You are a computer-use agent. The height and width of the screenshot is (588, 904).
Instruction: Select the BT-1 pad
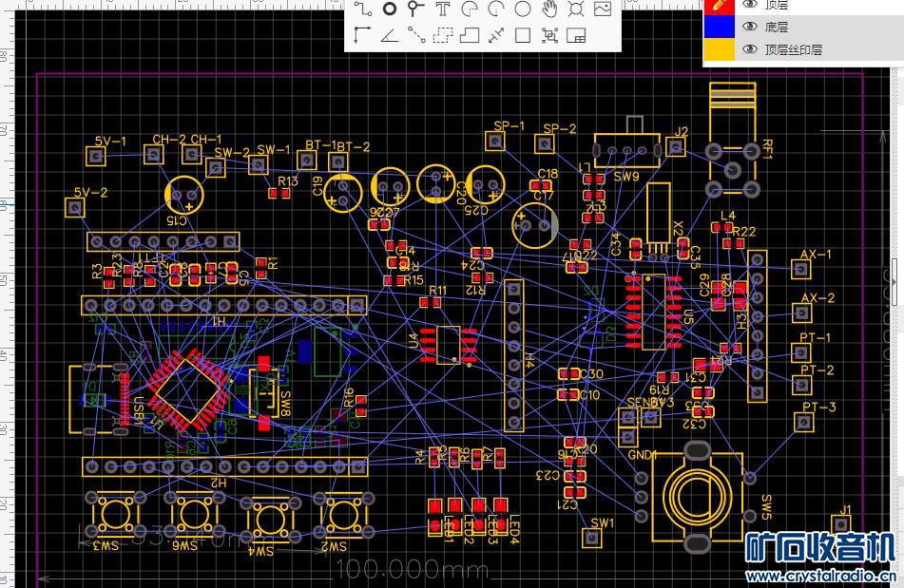[307, 161]
